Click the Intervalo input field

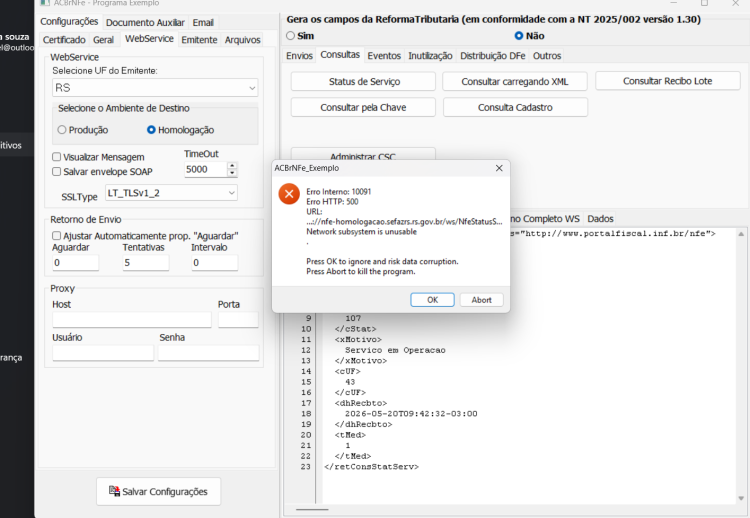click(215, 263)
